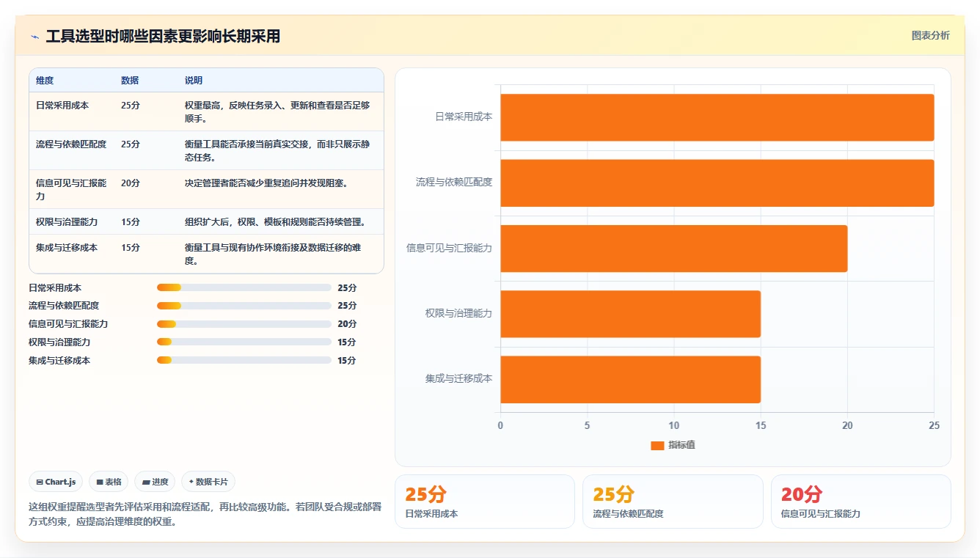Click 权限与治理能力 label on chart axis

[459, 313]
